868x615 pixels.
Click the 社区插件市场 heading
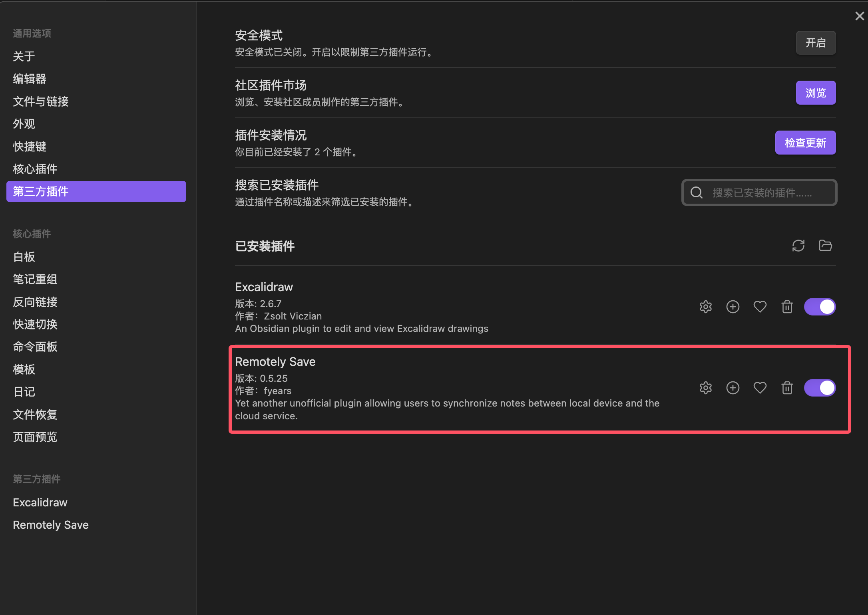tap(271, 85)
